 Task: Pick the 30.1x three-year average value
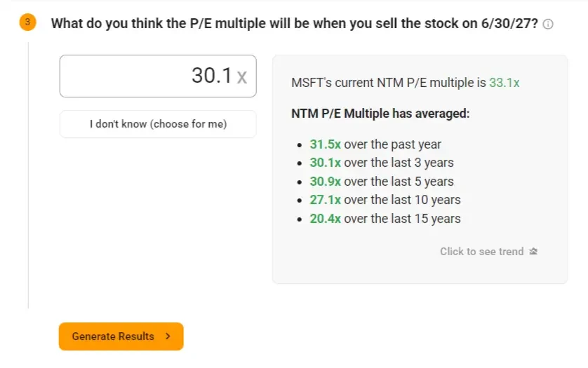coord(325,163)
